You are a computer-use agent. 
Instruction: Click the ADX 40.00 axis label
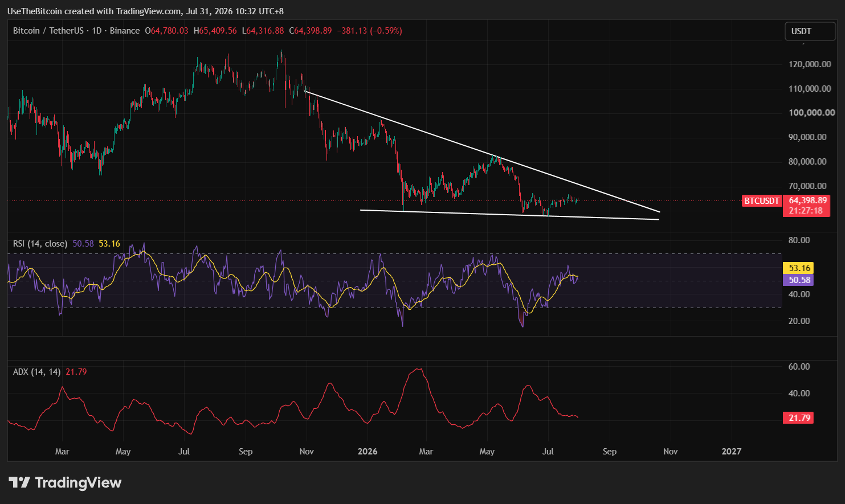click(799, 394)
